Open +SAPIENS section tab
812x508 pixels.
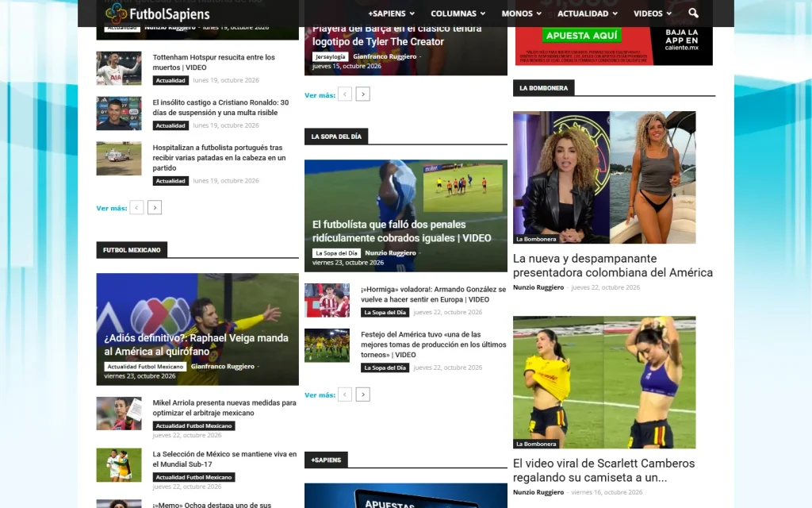click(x=326, y=460)
